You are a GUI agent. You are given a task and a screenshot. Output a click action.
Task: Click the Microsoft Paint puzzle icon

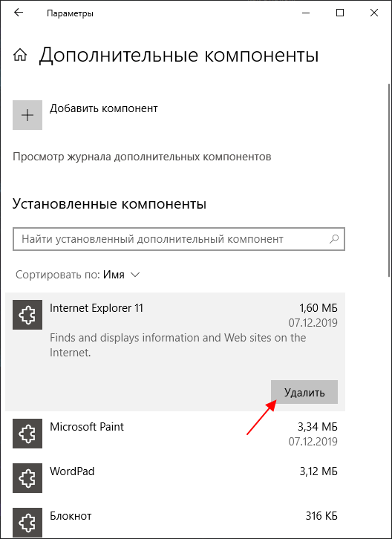[27, 434]
